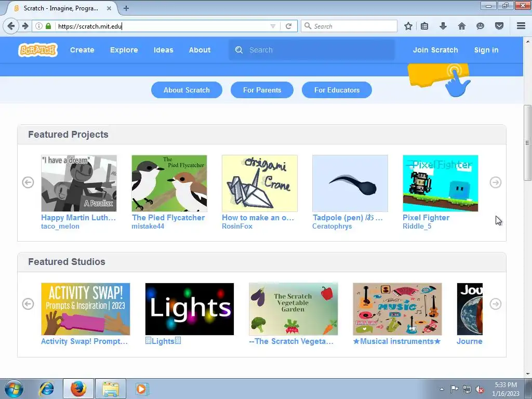Screen dimensions: 532x399
Task: Close the Scratch browser tab
Action: click(109, 8)
